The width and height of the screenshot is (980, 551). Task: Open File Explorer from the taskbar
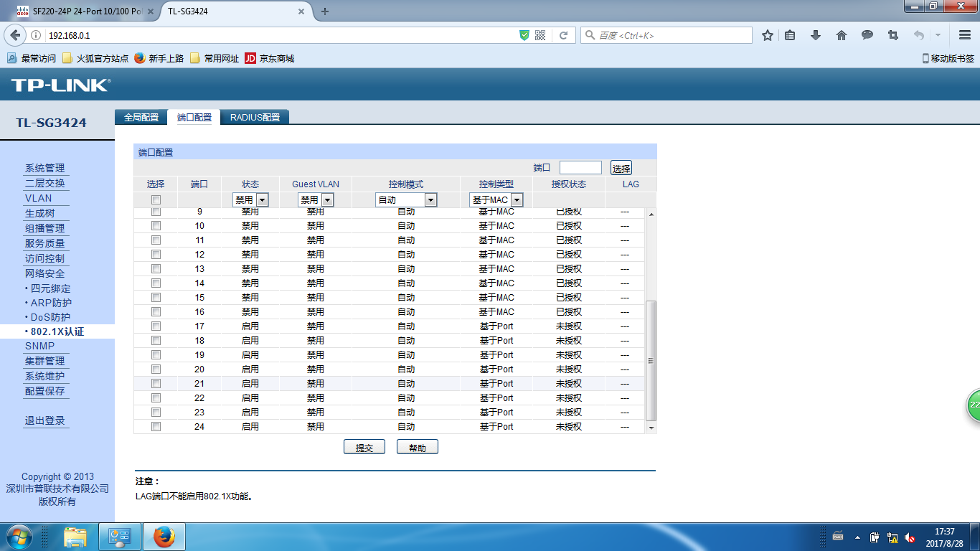[x=75, y=537]
